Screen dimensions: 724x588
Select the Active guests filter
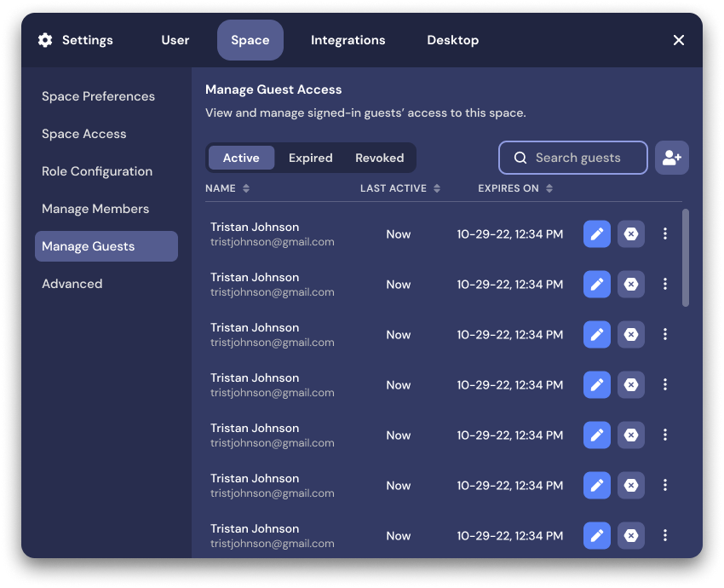[x=241, y=158]
